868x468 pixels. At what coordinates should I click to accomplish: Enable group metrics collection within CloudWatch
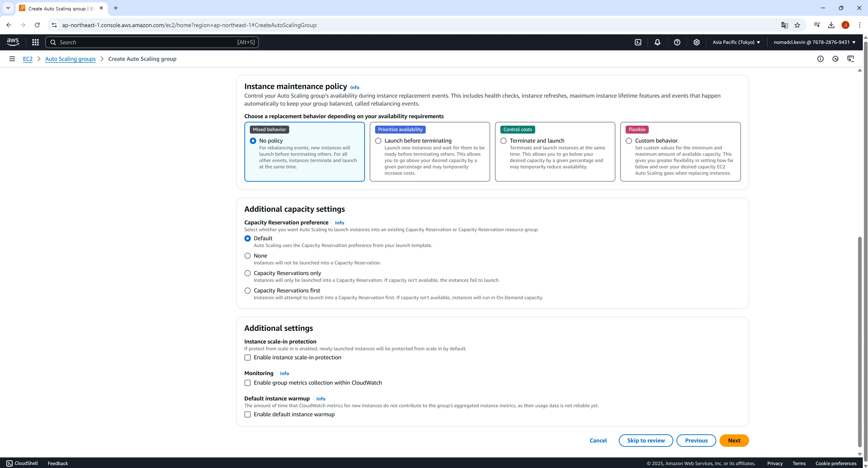pyautogui.click(x=248, y=383)
